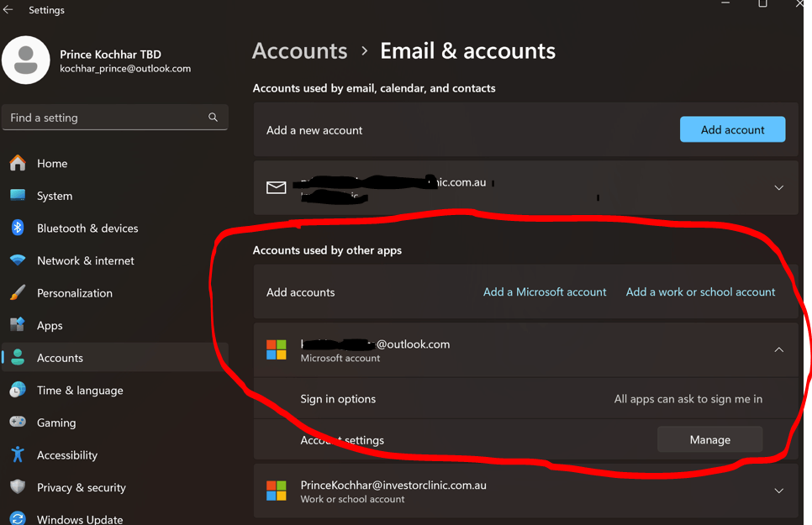Open Time & language settings
Screen dimensions: 812x525
pyautogui.click(x=115, y=391)
